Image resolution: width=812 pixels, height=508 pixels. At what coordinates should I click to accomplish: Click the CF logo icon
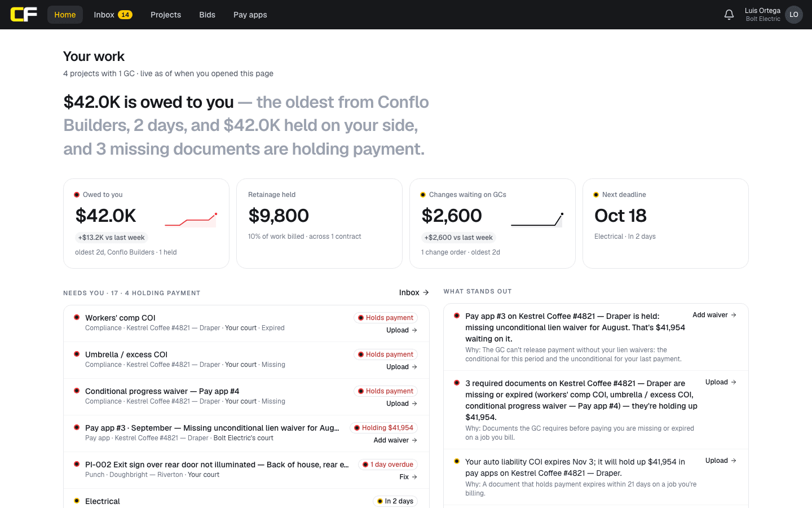tap(24, 15)
